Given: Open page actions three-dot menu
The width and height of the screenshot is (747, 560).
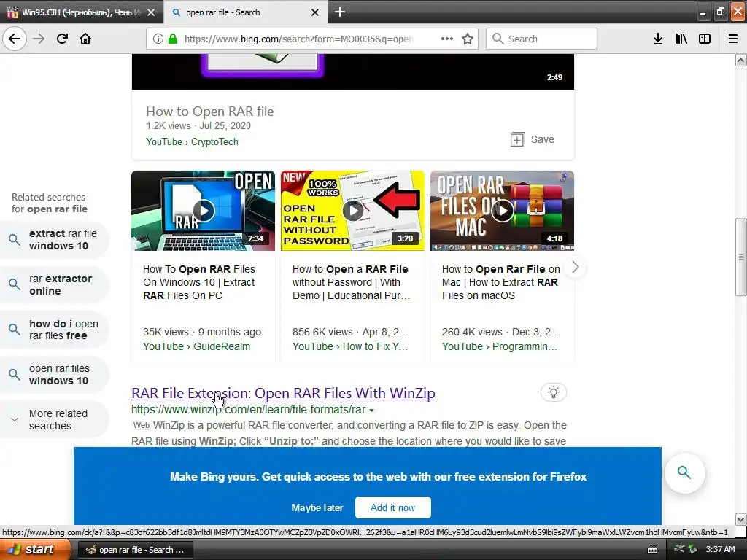Looking at the screenshot, I should click(447, 39).
